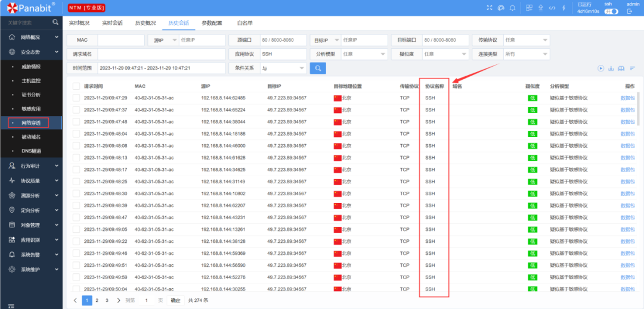Switch to the 白名单 tab
The width and height of the screenshot is (644, 309).
(245, 23)
